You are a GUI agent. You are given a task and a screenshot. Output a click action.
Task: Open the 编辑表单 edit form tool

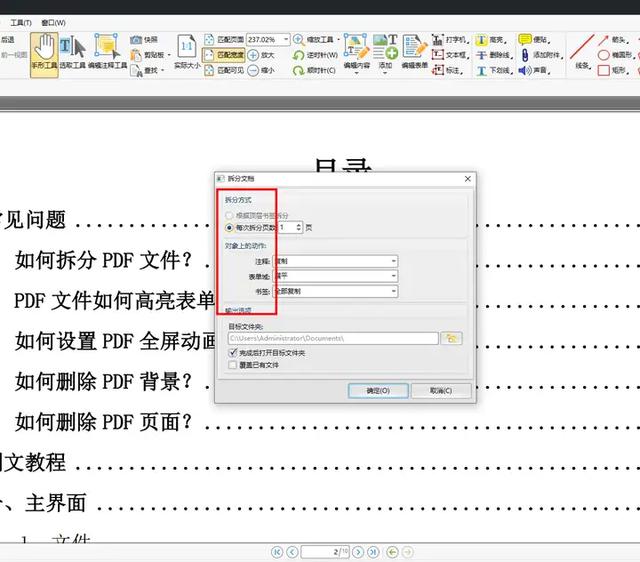tap(414, 52)
